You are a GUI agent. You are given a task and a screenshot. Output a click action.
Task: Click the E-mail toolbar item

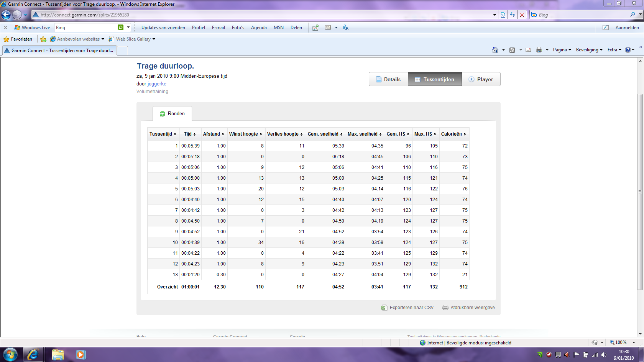coord(219,28)
